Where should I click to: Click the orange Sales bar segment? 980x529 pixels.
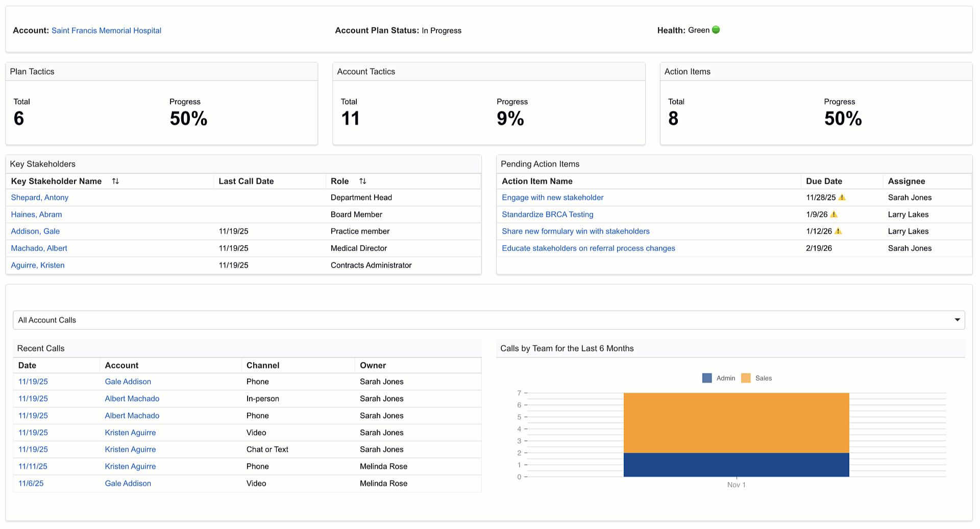click(736, 423)
